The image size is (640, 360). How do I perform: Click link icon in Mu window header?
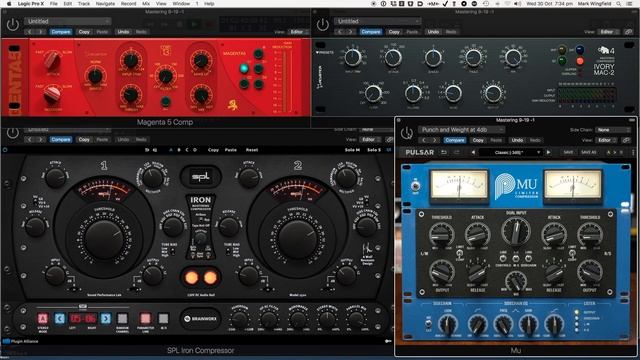coord(626,140)
